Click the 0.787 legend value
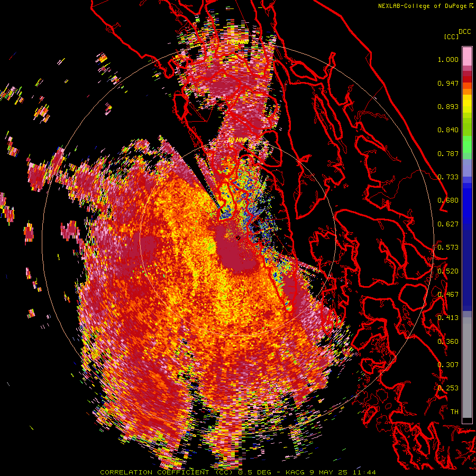This screenshot has width=476, height=476. coord(448,153)
